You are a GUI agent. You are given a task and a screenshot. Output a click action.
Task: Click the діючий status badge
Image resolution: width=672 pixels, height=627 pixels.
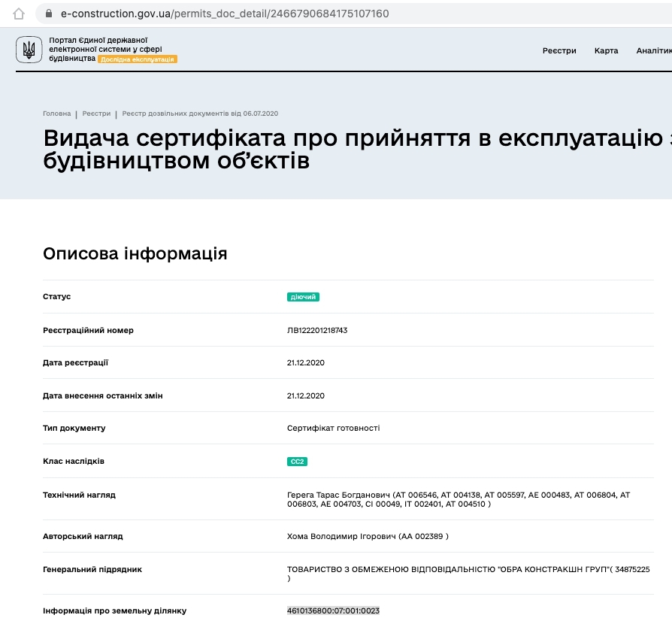(x=303, y=297)
